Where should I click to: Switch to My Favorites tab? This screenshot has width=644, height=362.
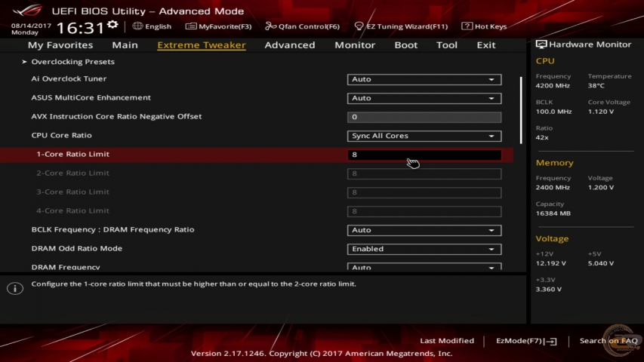(60, 45)
